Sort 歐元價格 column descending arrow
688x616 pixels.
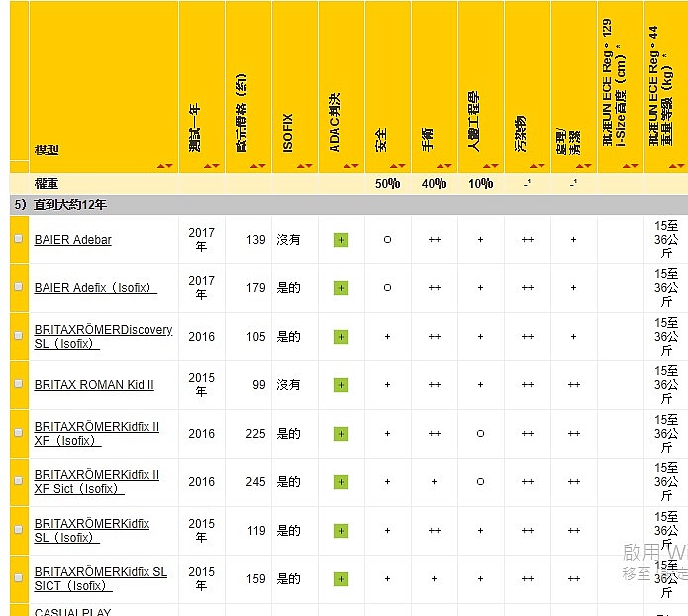[262, 166]
